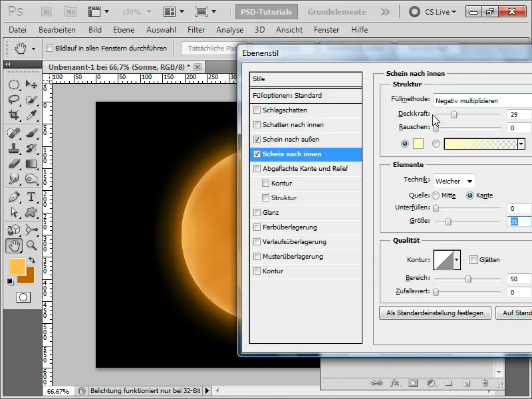This screenshot has height=399, width=532.
Task: Select the Zoom tool
Action: pyautogui.click(x=31, y=245)
